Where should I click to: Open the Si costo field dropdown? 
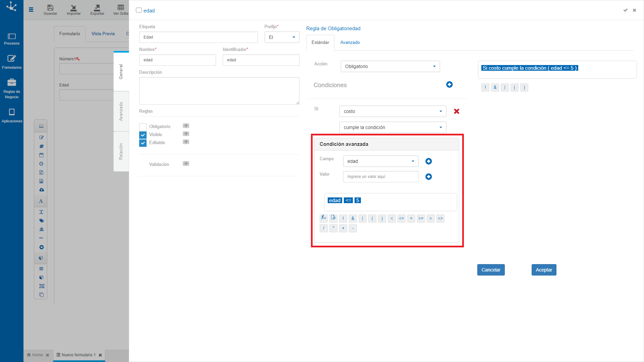pos(393,111)
